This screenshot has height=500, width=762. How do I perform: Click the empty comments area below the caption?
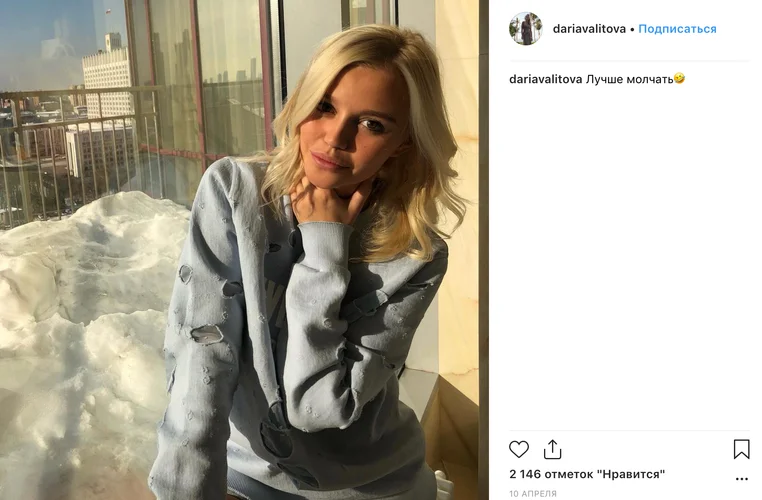click(629, 258)
